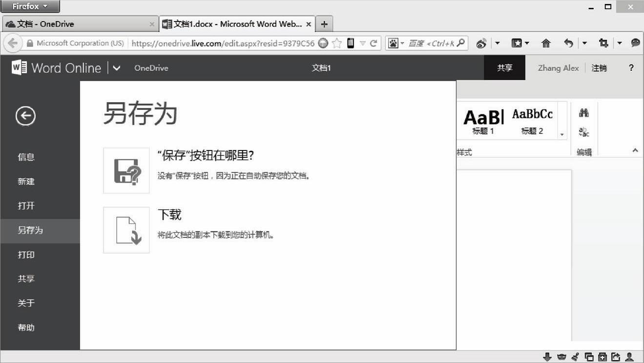Click the overlapping windows icon in status bar
Image resolution: width=644 pixels, height=363 pixels.
tap(589, 357)
